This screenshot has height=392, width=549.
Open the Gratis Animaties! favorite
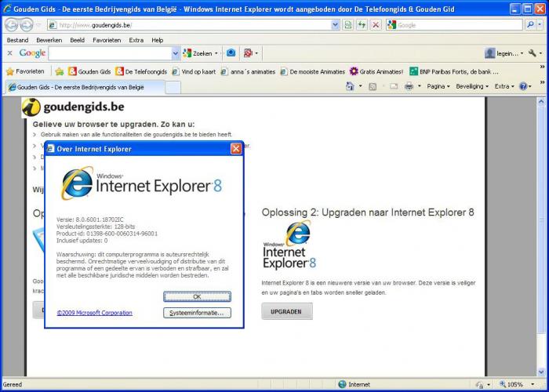pos(376,71)
